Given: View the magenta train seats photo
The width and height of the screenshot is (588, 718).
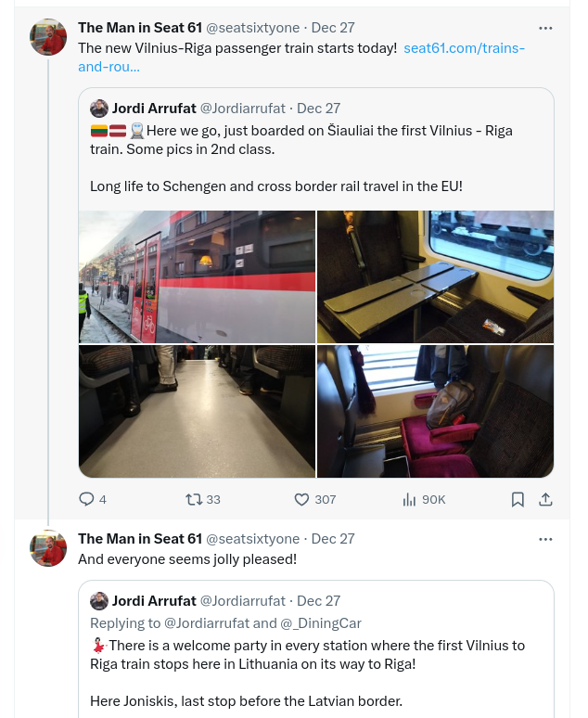Looking at the screenshot, I should tap(435, 411).
